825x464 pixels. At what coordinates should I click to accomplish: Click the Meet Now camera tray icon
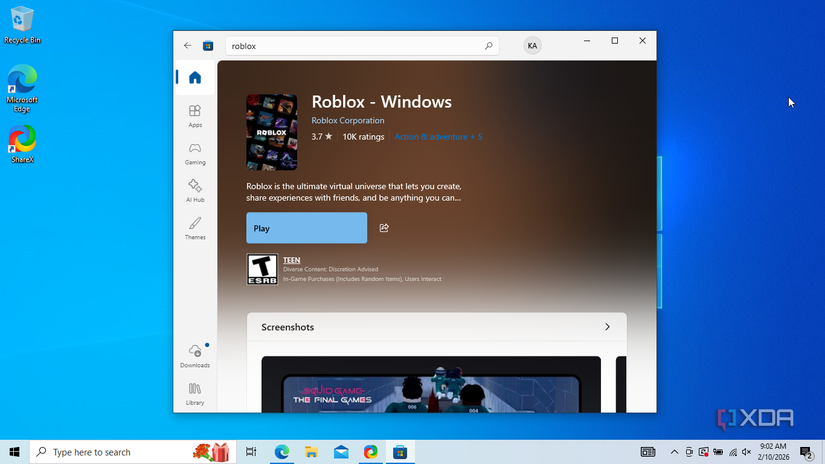(689, 452)
